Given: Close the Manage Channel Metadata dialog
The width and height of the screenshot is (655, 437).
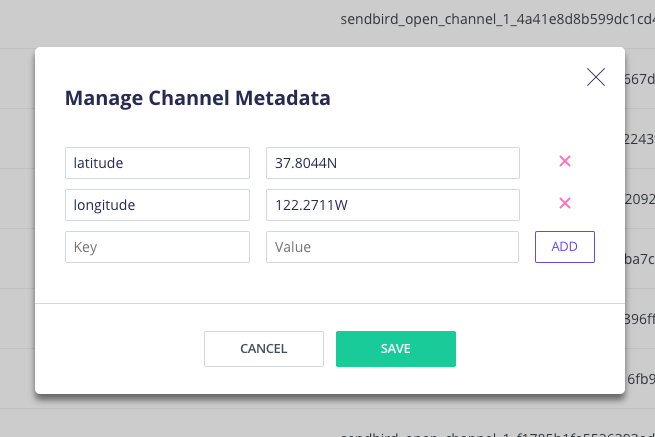Looking at the screenshot, I should [x=596, y=77].
